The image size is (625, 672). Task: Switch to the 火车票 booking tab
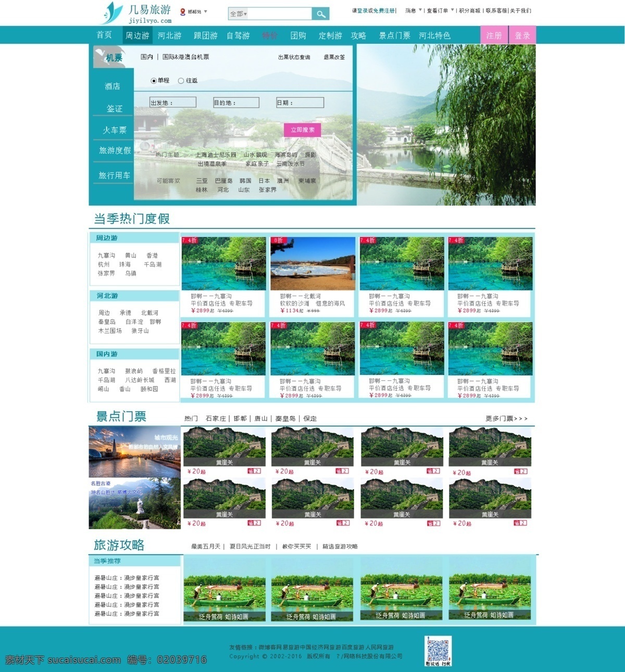[115, 130]
